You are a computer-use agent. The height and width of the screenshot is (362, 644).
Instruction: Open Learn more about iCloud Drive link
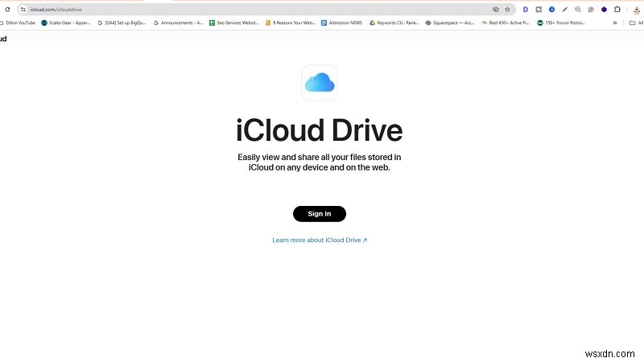click(320, 240)
